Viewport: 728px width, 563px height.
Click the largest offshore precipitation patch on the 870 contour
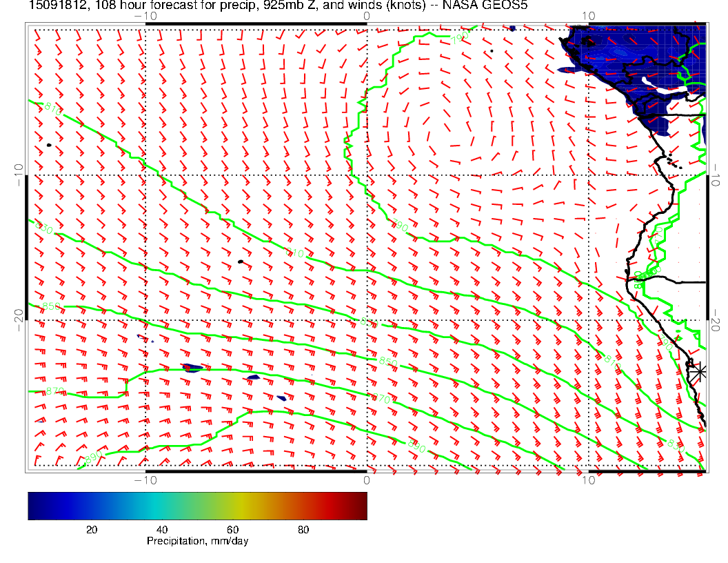192,368
